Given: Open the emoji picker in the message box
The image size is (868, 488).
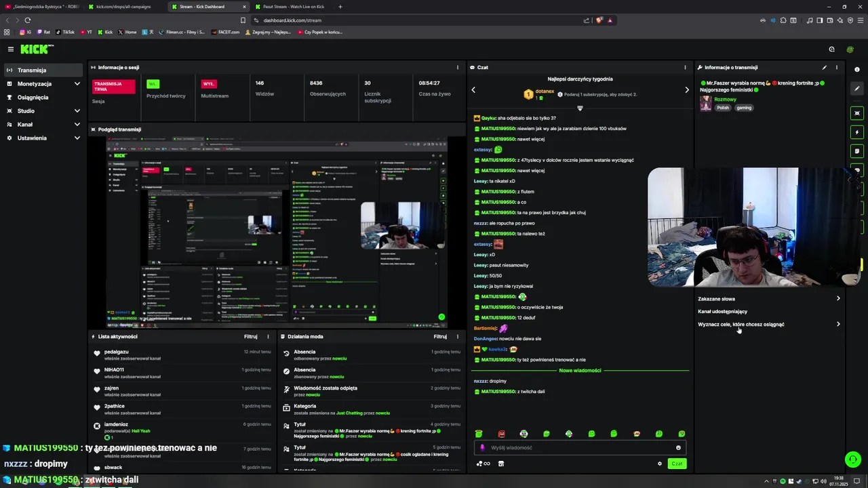Looking at the screenshot, I should pyautogui.click(x=678, y=447).
